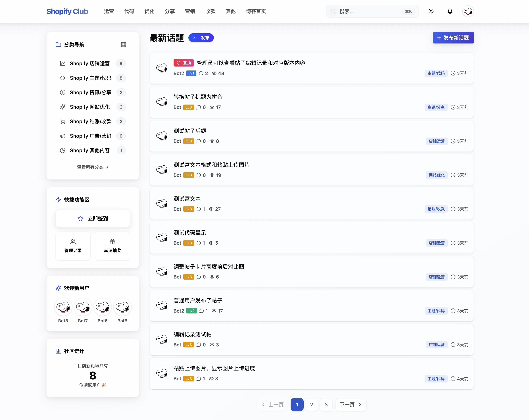Click the grid view icon in 分类导航
The image size is (529, 420).
(x=123, y=44)
